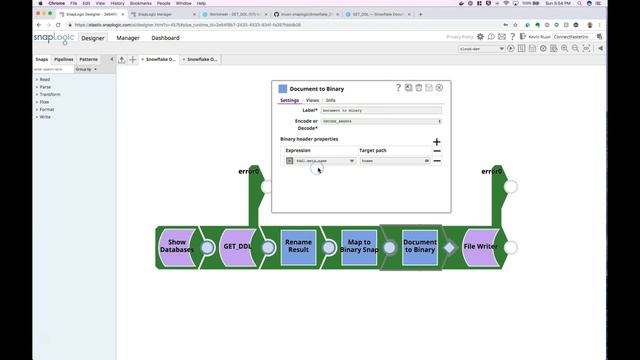Select the GET_DDL snap

point(238,247)
